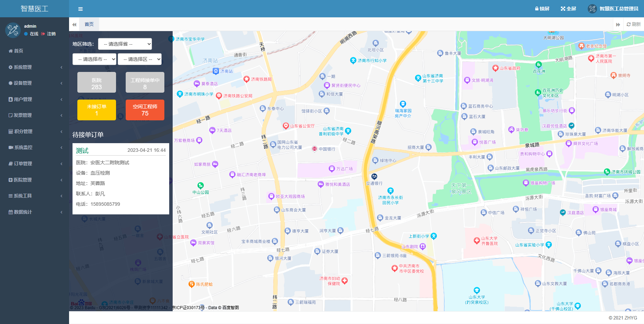Click the tab scroll-left double arrow

[x=74, y=25]
